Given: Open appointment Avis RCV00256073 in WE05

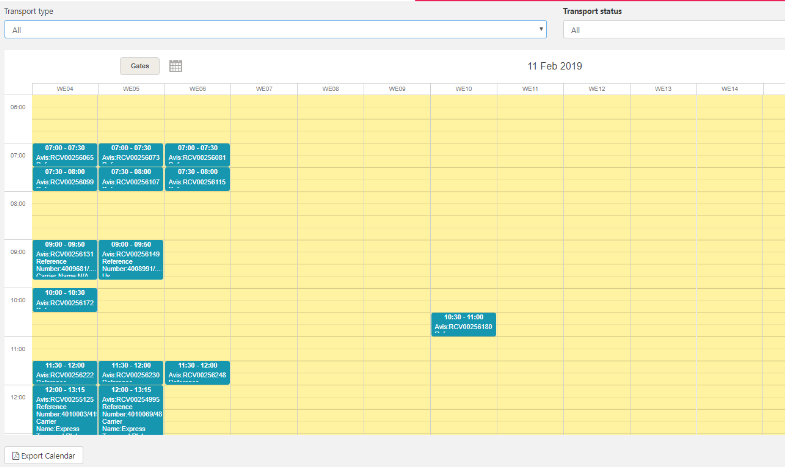Looking at the screenshot, I should click(x=130, y=154).
